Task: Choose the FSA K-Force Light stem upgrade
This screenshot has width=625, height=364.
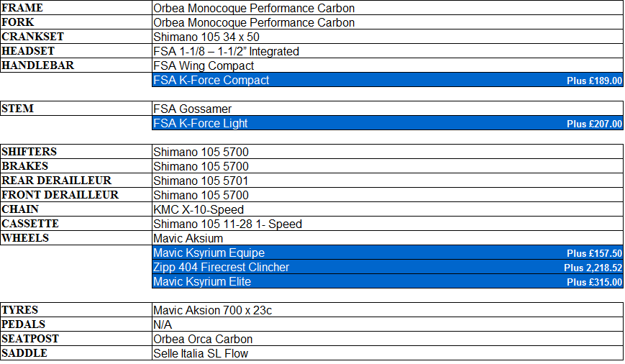Action: click(x=201, y=124)
